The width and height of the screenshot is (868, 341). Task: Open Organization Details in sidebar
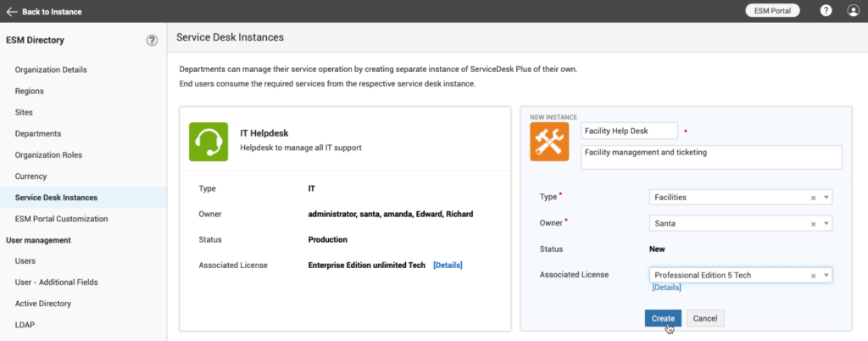point(51,70)
